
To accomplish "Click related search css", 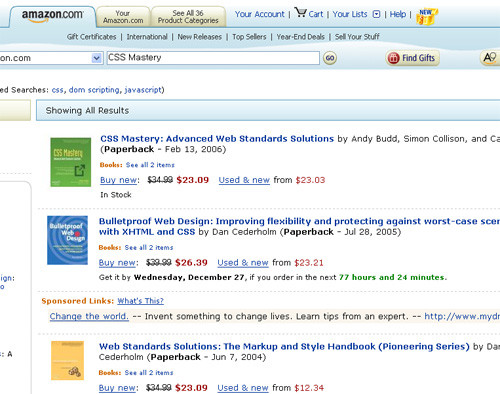I will coord(57,90).
